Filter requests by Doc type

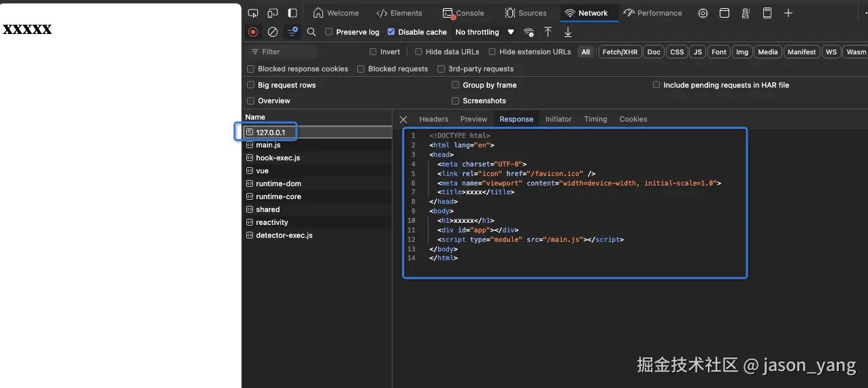tap(654, 52)
